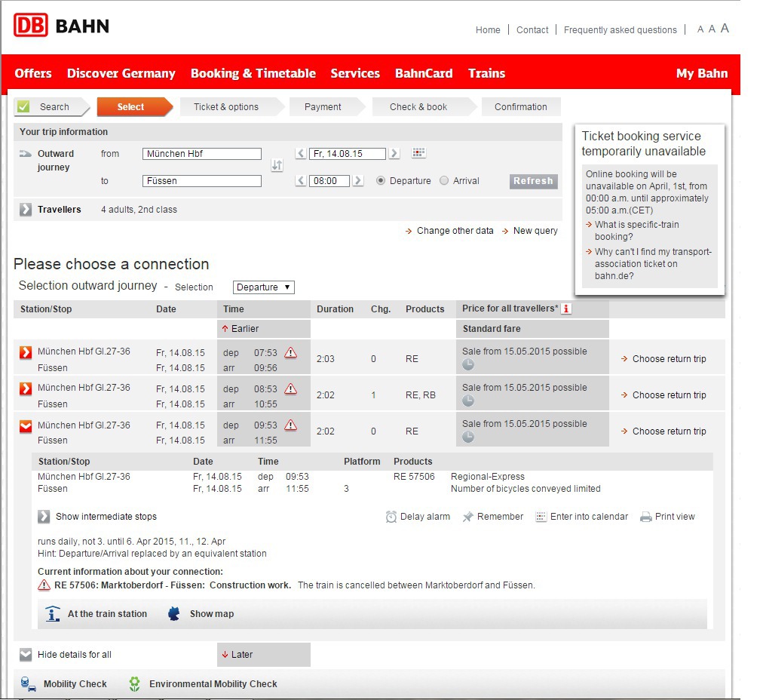
Task: Show Later connections
Action: (237, 655)
